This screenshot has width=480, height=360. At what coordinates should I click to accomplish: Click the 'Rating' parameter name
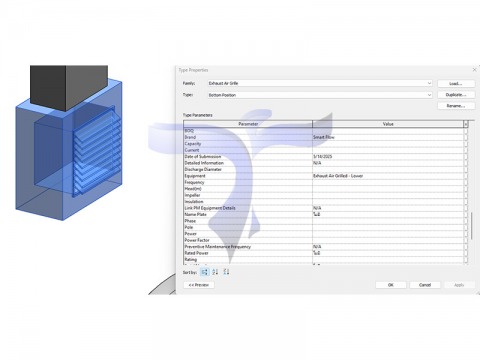[x=191, y=259]
